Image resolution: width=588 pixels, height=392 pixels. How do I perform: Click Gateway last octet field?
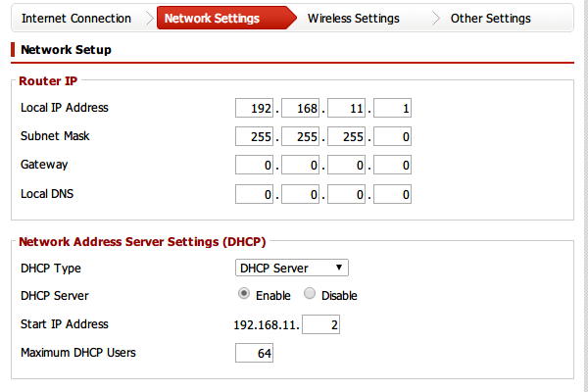(392, 166)
